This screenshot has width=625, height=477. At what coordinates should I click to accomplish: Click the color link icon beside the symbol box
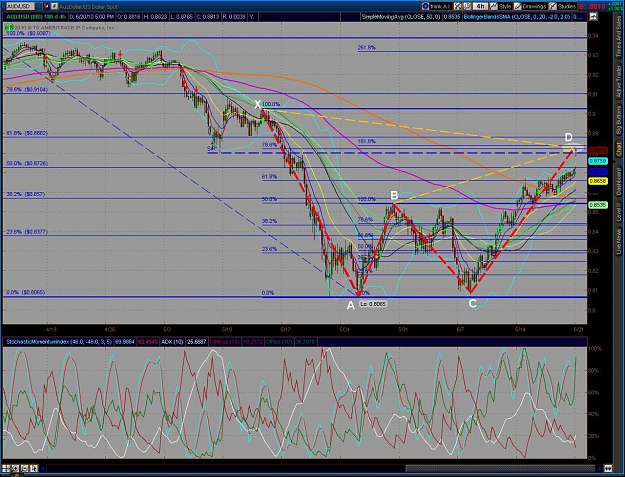click(x=45, y=6)
